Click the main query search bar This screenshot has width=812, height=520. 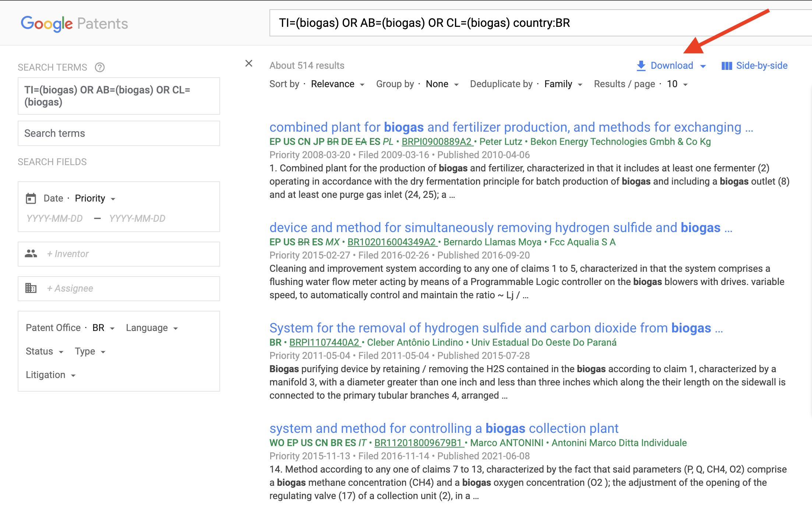pyautogui.click(x=540, y=23)
